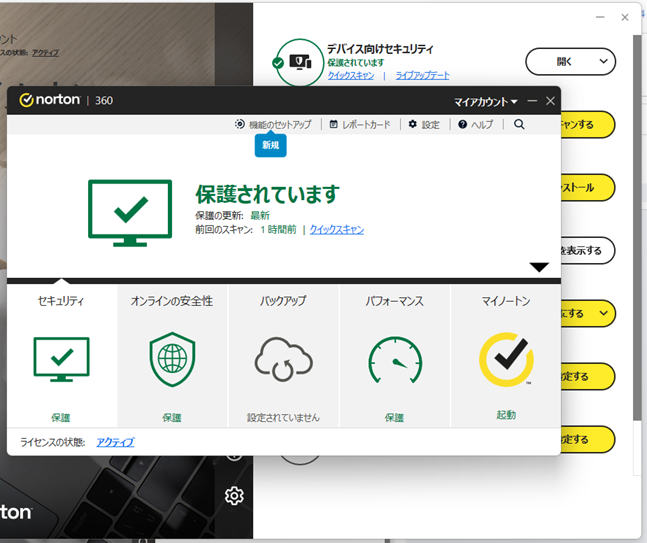Click 起動 under My Norton
The image size is (647, 543).
[506, 415]
